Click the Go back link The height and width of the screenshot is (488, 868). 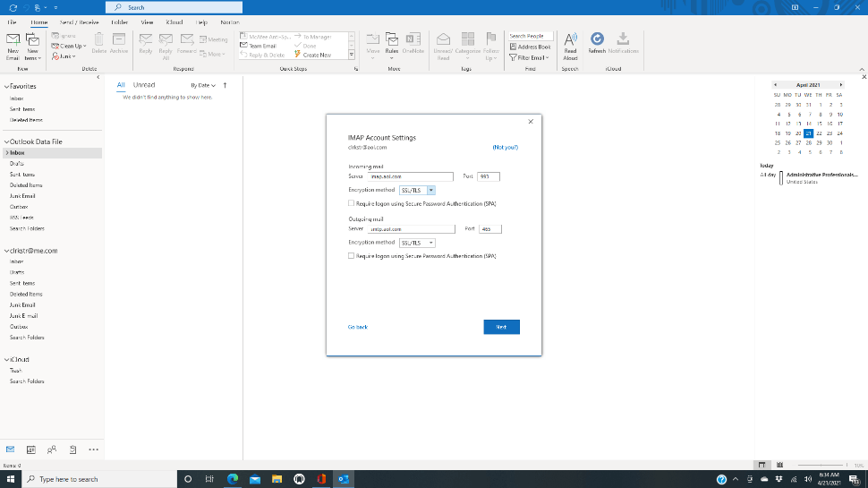(358, 327)
